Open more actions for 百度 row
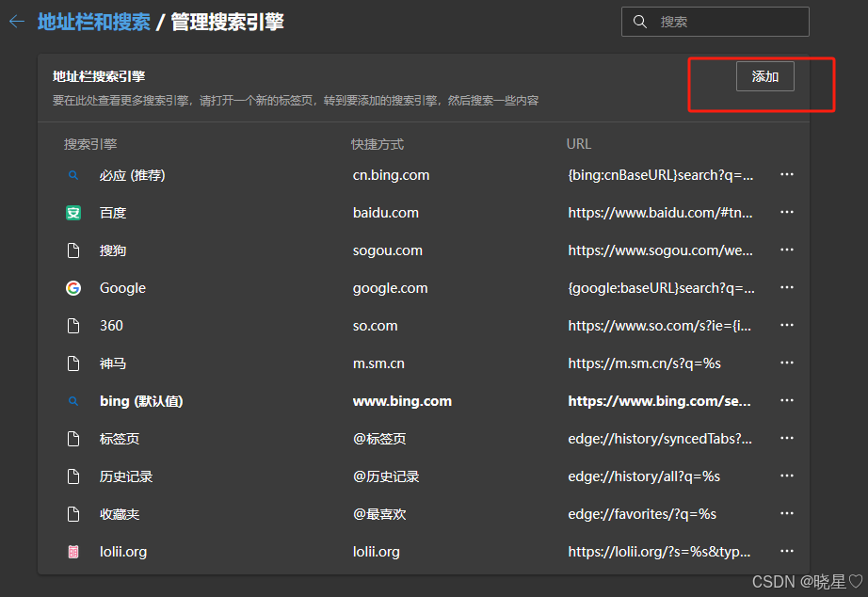Image resolution: width=868 pixels, height=597 pixels. 787,212
